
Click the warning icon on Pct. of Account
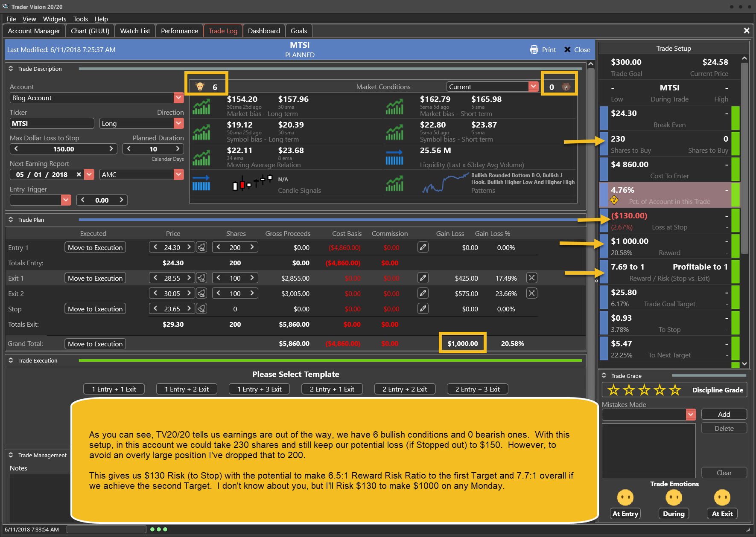coord(614,200)
